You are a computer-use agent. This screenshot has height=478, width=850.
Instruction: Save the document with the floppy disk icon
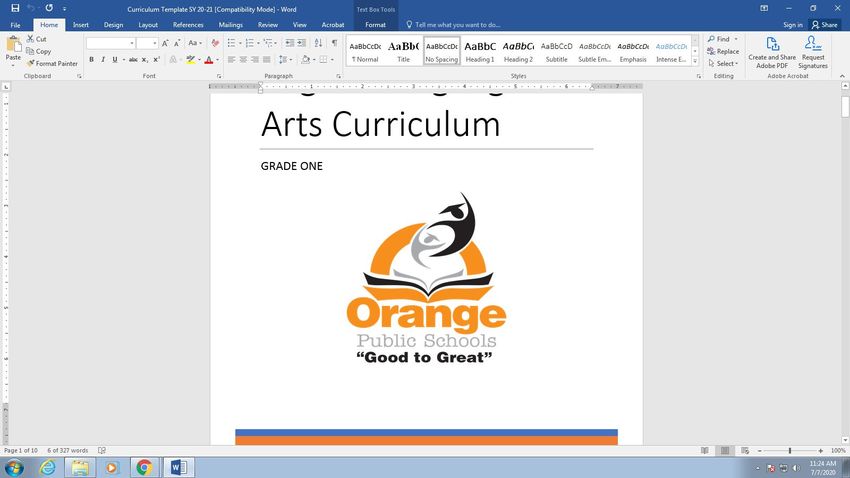tap(15, 8)
